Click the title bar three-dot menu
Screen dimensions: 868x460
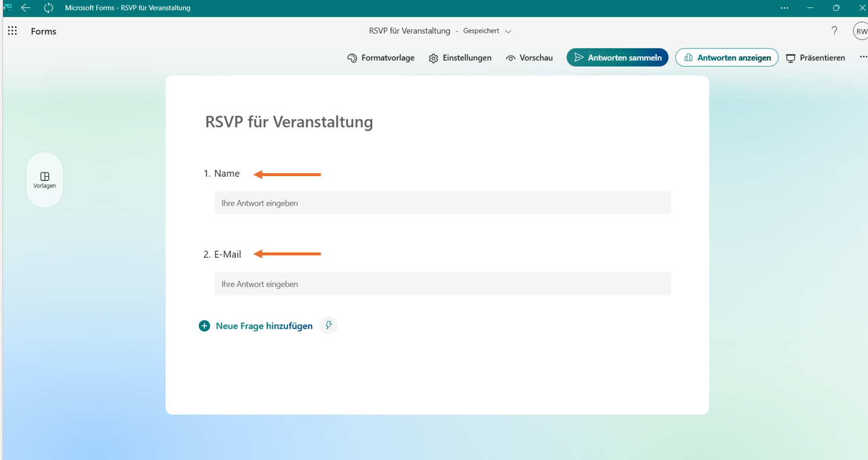785,8
